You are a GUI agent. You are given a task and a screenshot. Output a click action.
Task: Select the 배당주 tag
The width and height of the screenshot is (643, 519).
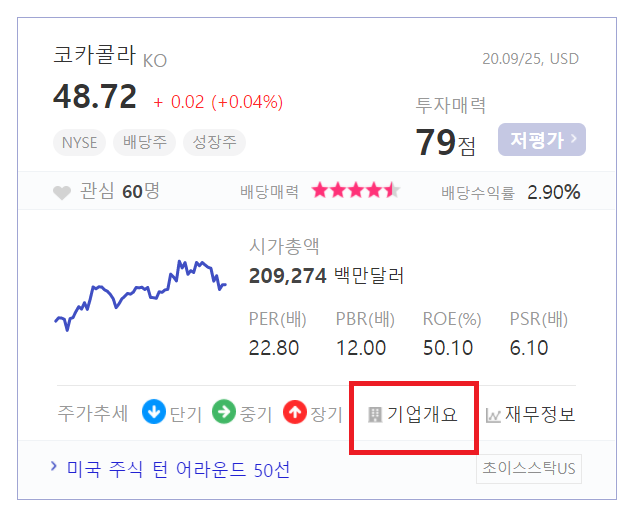(145, 143)
